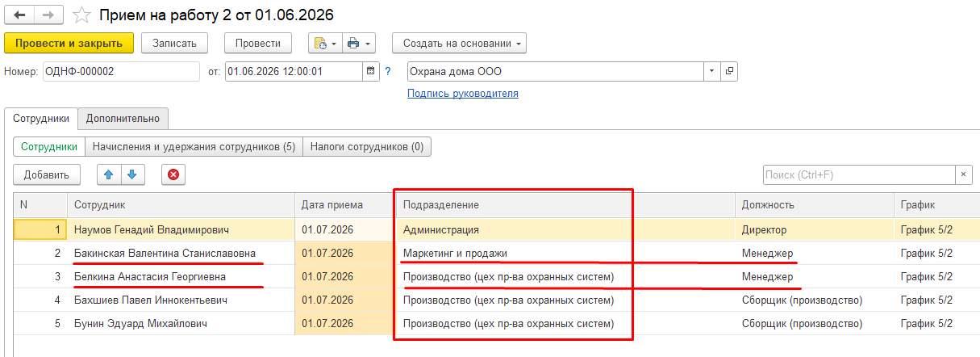This screenshot has height=357, width=980.
Task: Click Бакинская's hire date 01.07.2026
Action: click(344, 254)
